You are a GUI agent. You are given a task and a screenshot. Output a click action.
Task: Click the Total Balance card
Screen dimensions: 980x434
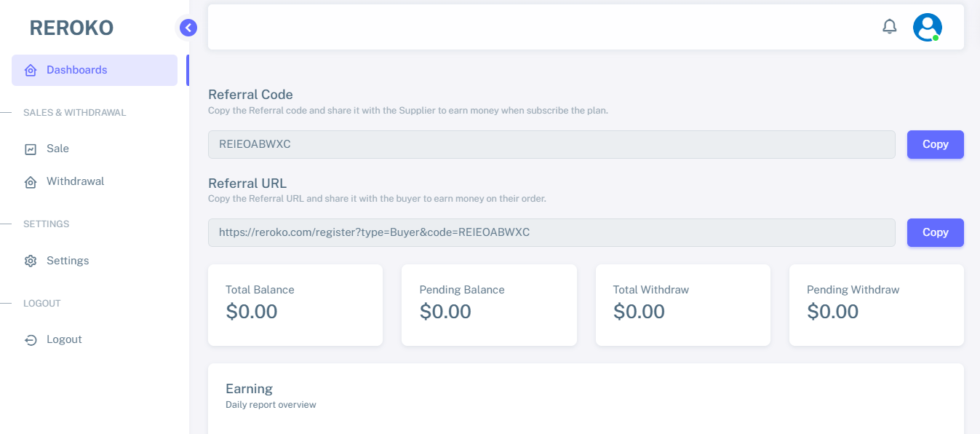point(295,304)
